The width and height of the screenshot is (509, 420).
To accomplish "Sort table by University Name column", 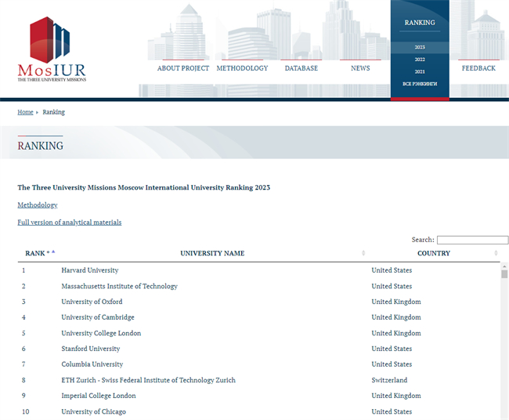I will 212,253.
